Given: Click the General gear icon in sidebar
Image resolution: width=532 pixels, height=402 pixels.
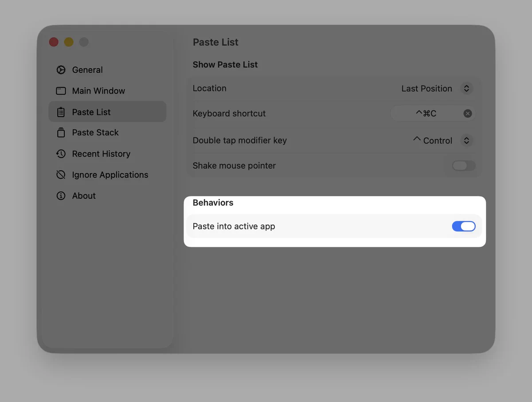Looking at the screenshot, I should pos(61,70).
